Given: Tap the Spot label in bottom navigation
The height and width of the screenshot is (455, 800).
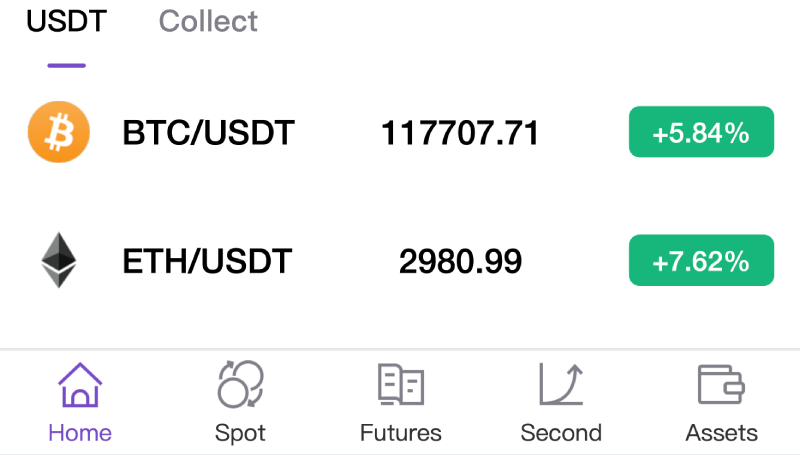Looking at the screenshot, I should coord(240,434).
